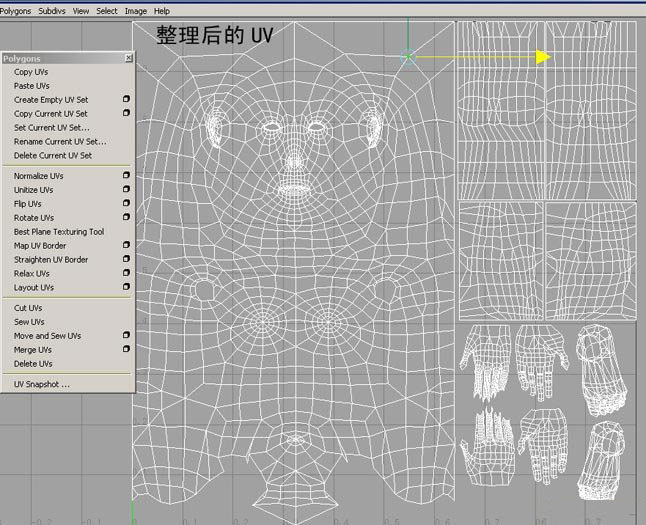646x525 pixels.
Task: Open the Subdivs menu
Action: 52,11
